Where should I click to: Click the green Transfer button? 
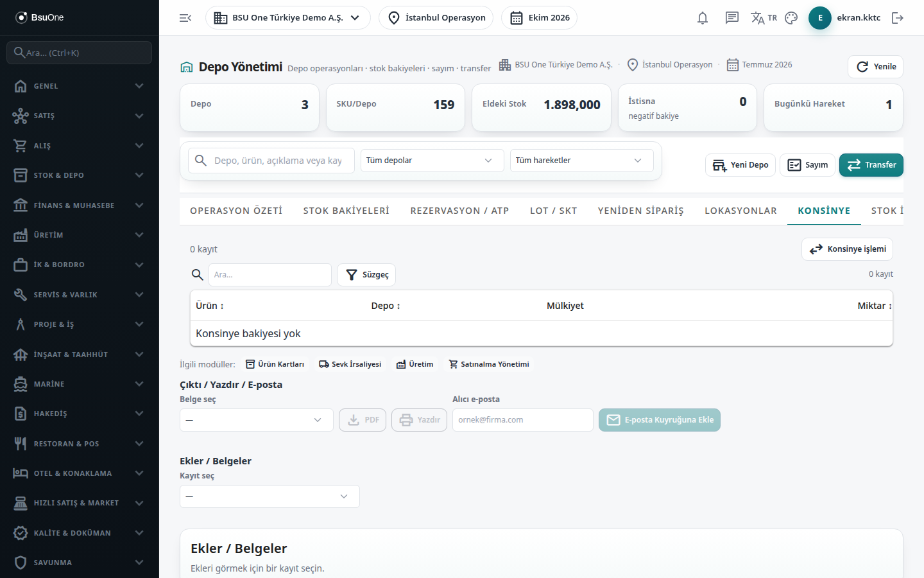(871, 165)
